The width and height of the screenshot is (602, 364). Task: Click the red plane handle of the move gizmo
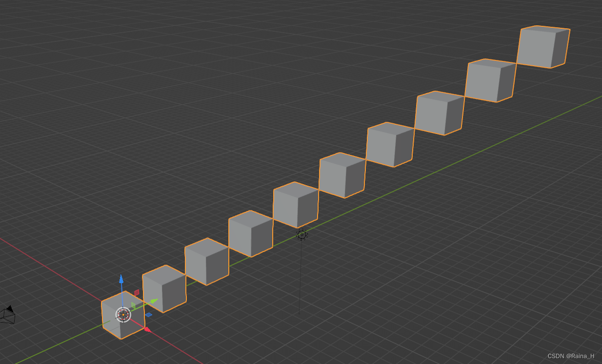tap(137, 292)
